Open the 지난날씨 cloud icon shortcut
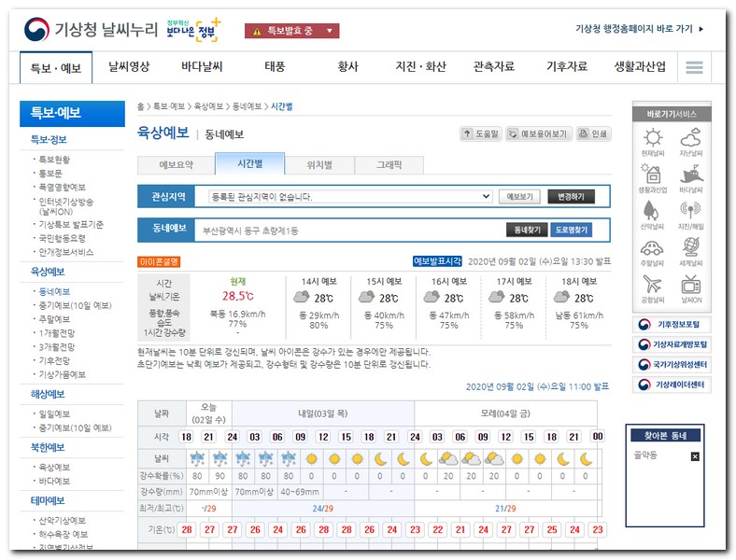 click(x=691, y=142)
